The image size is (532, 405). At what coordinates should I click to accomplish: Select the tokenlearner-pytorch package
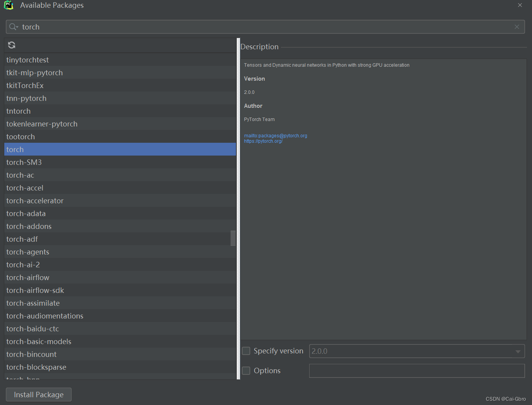(120, 124)
